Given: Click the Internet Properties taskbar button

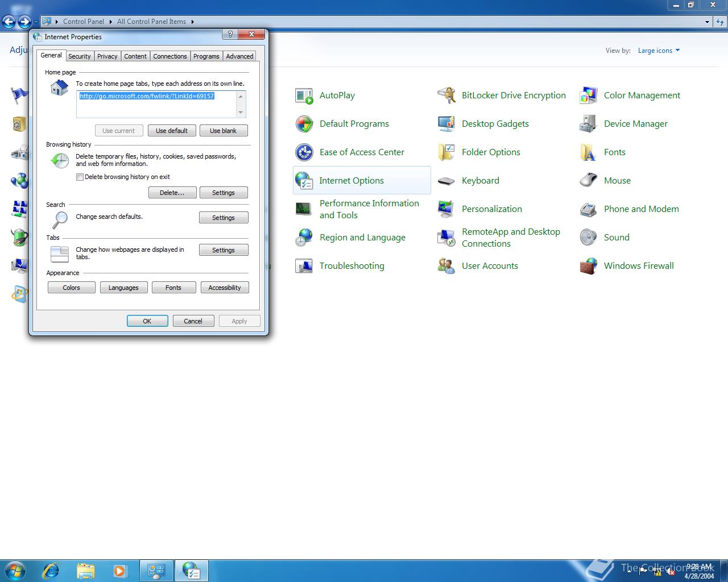Looking at the screenshot, I should pyautogui.click(x=192, y=571).
